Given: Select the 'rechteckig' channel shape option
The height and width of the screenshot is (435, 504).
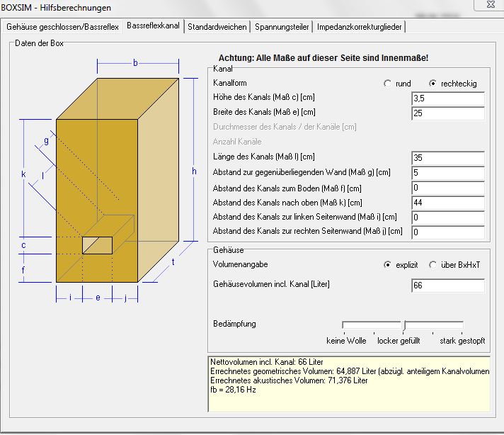Looking at the screenshot, I should 433,84.
